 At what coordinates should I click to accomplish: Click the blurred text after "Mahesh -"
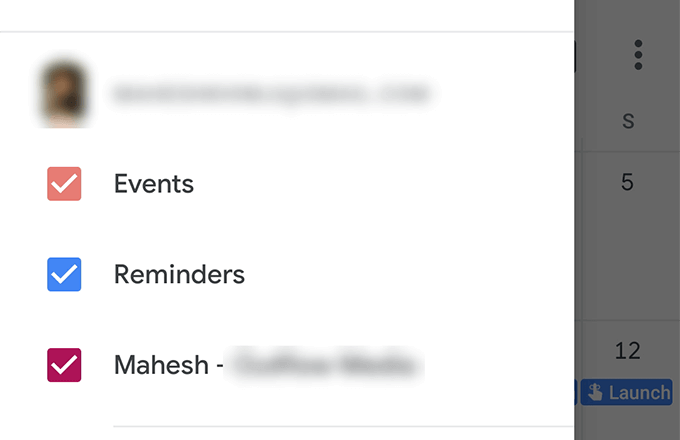(x=322, y=364)
